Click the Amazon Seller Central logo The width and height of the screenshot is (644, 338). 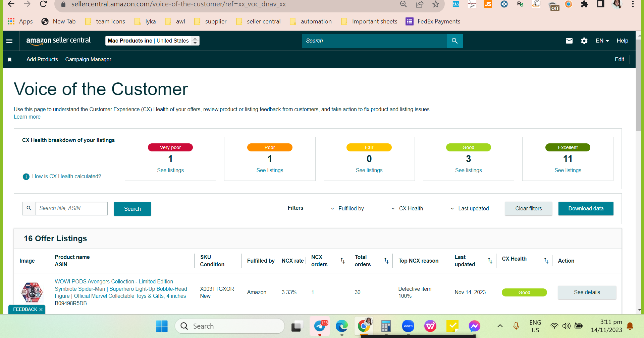[x=58, y=41]
